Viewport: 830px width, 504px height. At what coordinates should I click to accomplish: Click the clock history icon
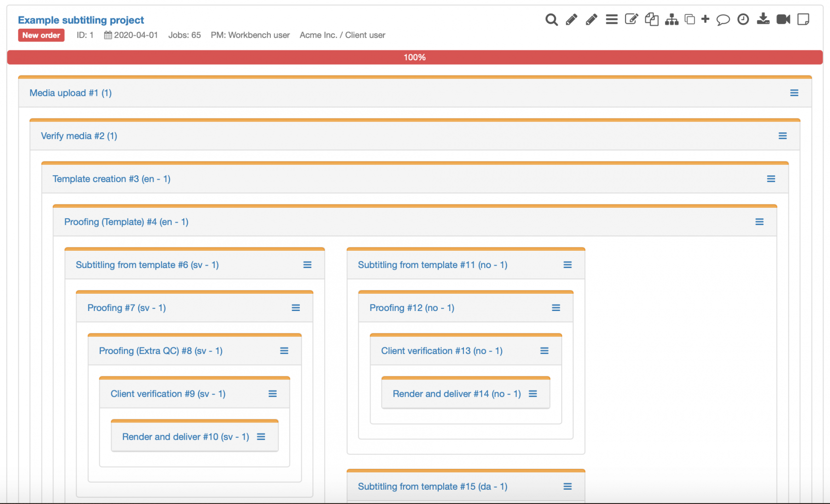[743, 20]
